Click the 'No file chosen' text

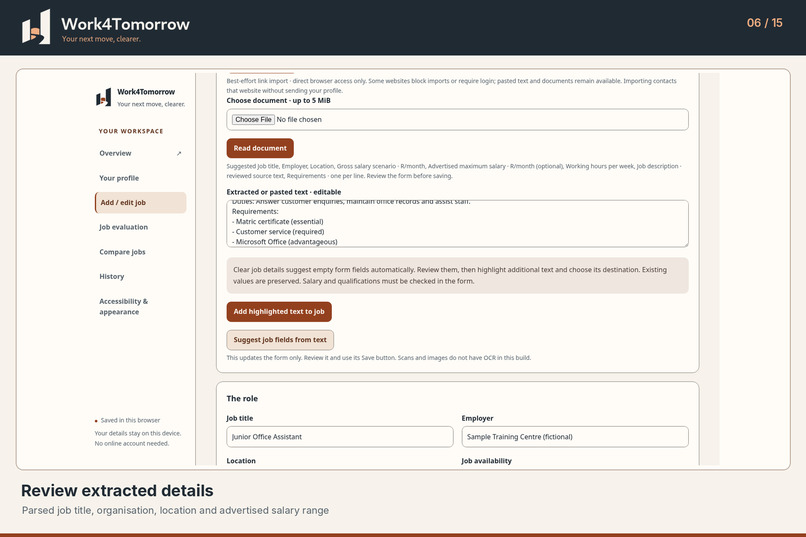[299, 119]
